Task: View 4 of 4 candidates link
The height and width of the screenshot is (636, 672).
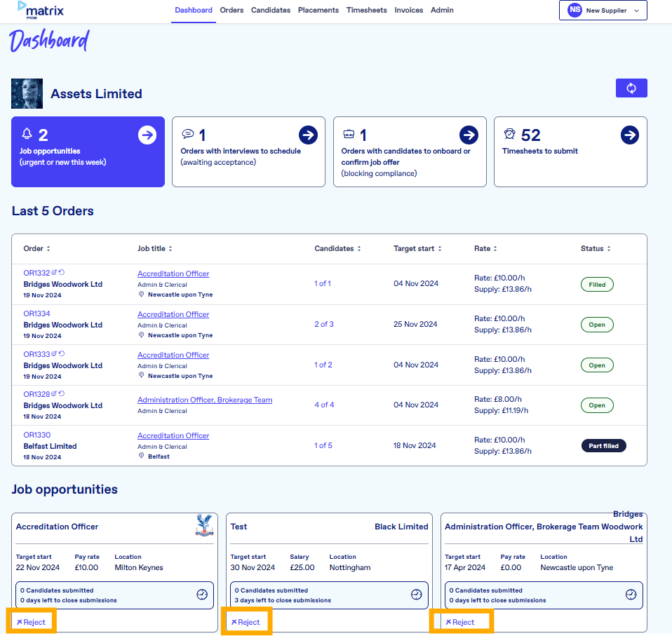Action: tap(324, 405)
